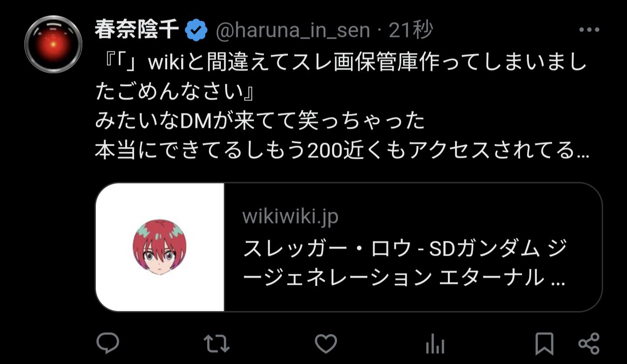627x364 pixels.
Task: Open the three-dot more options menu
Action: pos(590,30)
